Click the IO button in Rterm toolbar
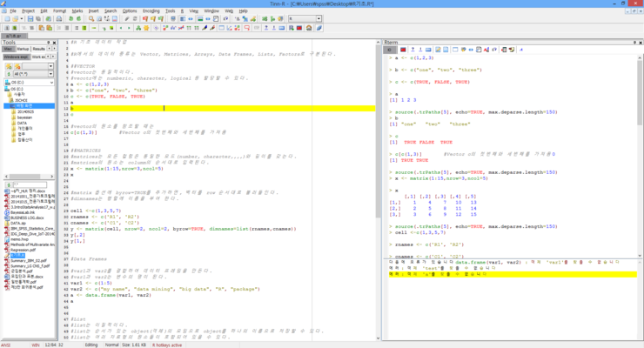644x348 pixels. point(391,50)
